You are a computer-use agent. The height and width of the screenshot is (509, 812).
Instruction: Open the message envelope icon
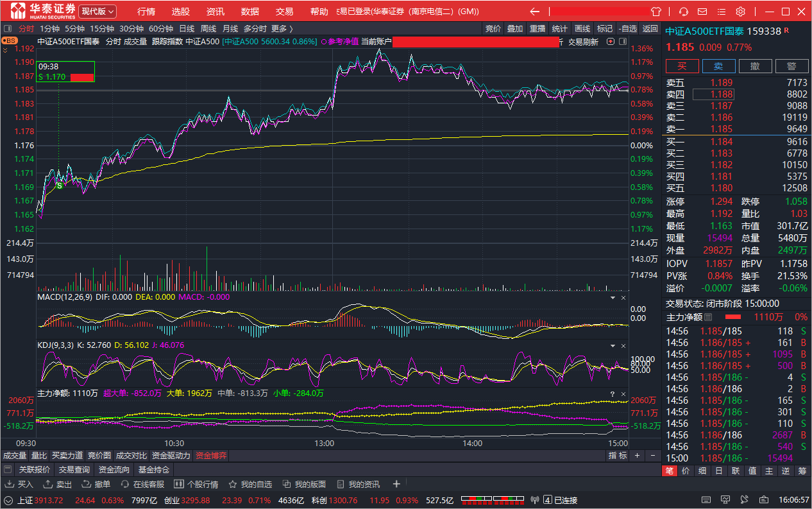coord(703,12)
